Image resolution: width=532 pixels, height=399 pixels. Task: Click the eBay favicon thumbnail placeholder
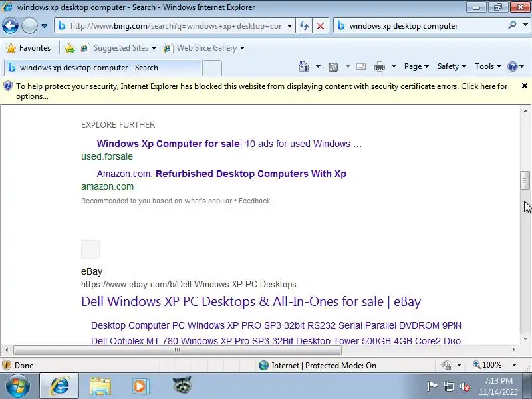(90, 249)
